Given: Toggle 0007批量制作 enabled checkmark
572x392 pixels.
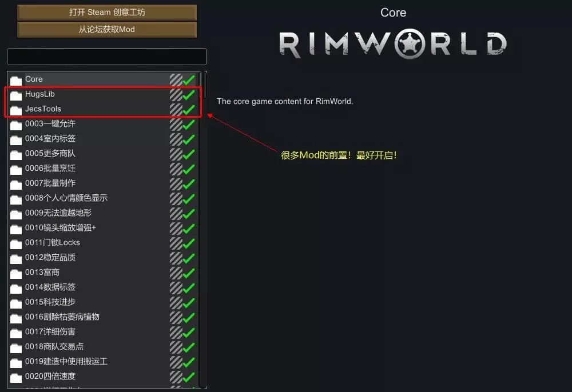Looking at the screenshot, I should [x=189, y=185].
